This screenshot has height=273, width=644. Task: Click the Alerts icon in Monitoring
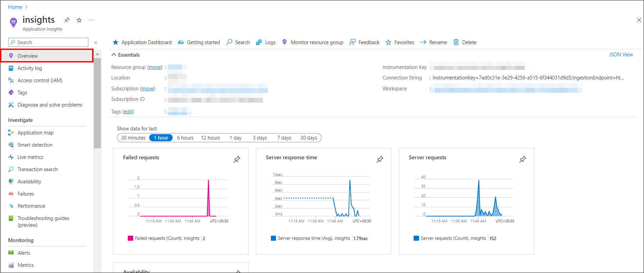point(11,253)
